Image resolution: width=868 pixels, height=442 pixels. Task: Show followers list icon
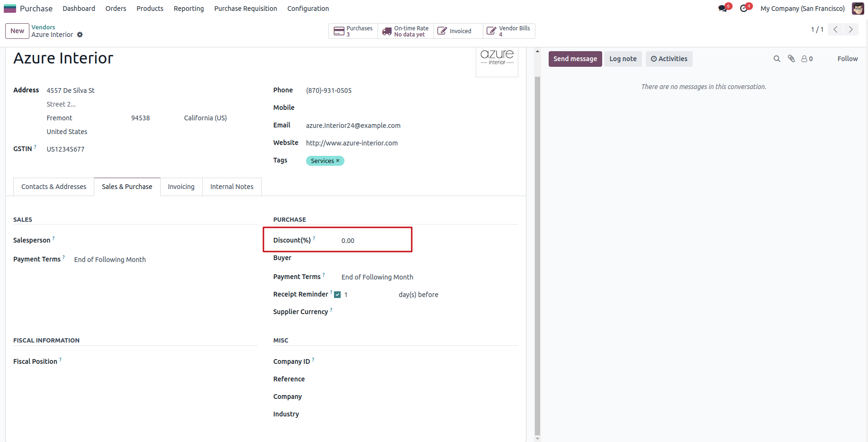click(x=807, y=59)
